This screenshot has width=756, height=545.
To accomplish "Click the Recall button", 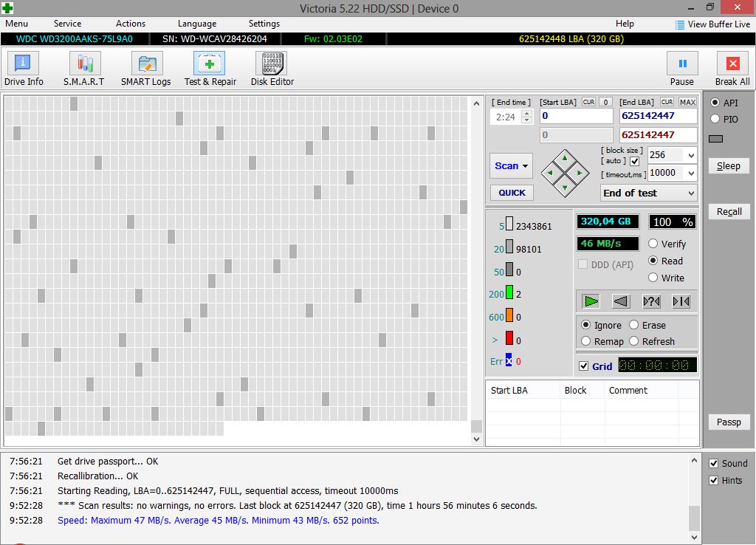I will click(x=729, y=212).
